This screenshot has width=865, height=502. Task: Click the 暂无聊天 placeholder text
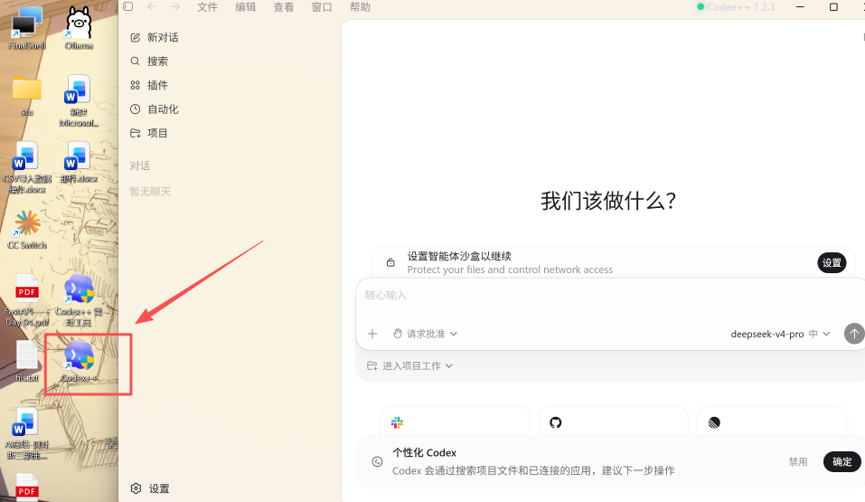150,191
